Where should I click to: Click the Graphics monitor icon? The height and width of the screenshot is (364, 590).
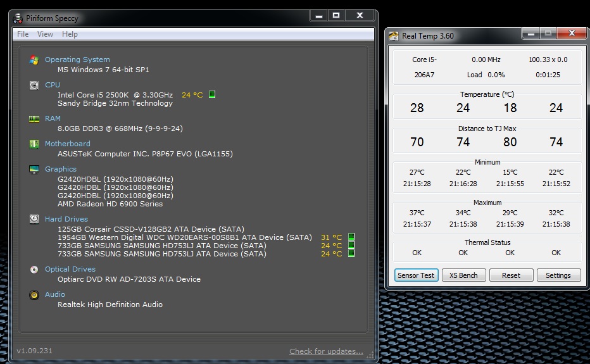[x=34, y=170]
